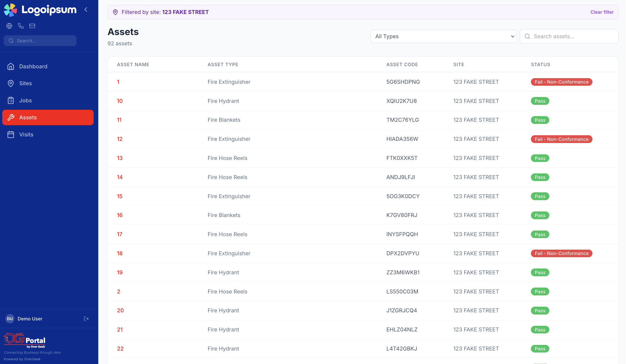Click the Logoipsum pinwheel logo
626x364 pixels.
point(11,10)
